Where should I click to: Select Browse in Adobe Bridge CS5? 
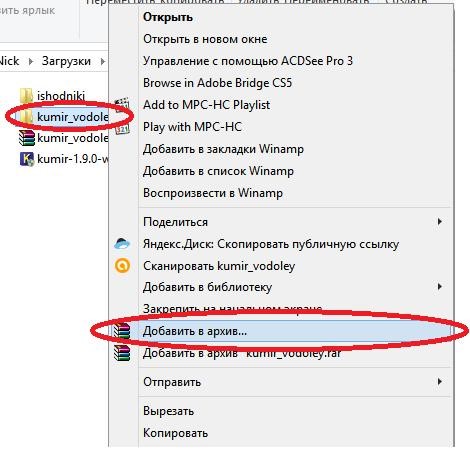(217, 83)
